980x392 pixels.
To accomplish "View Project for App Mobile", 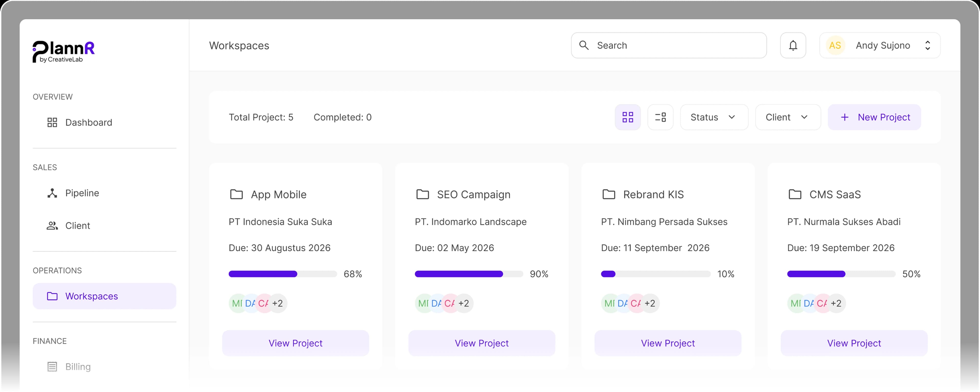I will [295, 343].
